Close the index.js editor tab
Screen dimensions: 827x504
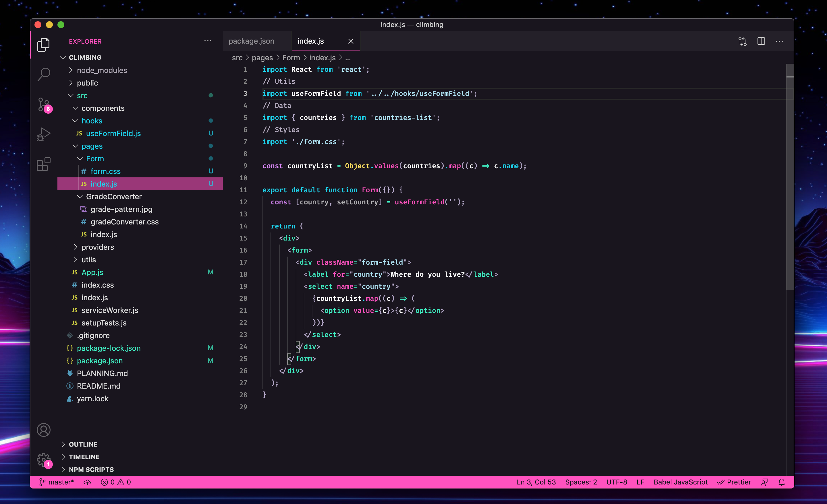pos(351,41)
